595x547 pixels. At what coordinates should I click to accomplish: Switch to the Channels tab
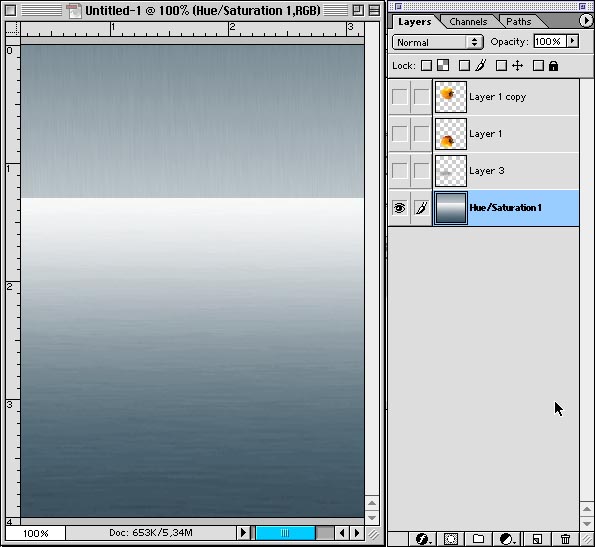coord(468,22)
